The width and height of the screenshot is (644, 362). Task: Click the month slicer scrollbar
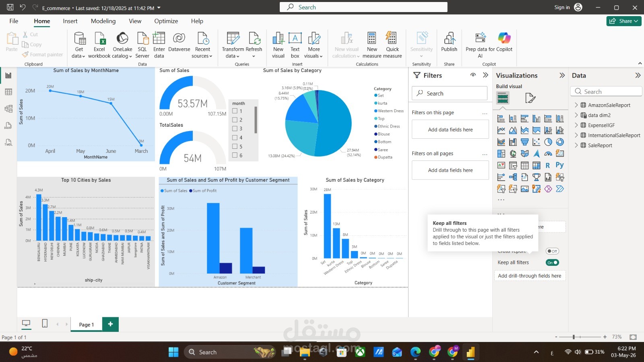(256, 120)
